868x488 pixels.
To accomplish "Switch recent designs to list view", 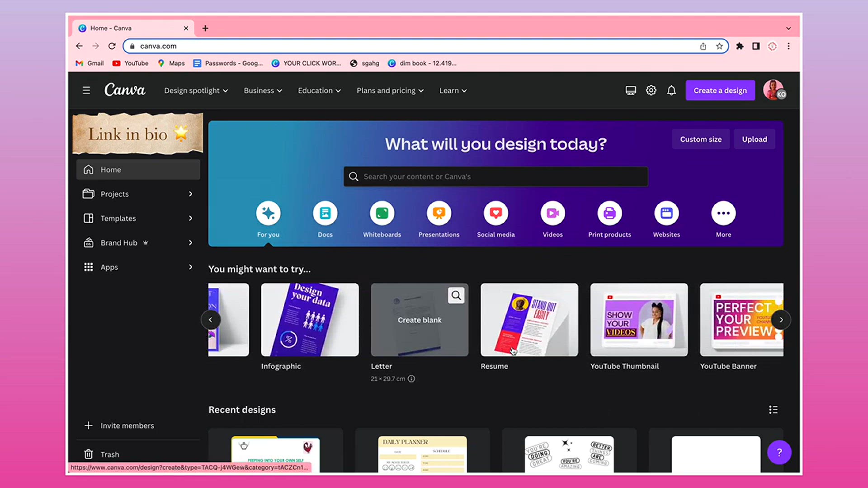I will pyautogui.click(x=773, y=410).
